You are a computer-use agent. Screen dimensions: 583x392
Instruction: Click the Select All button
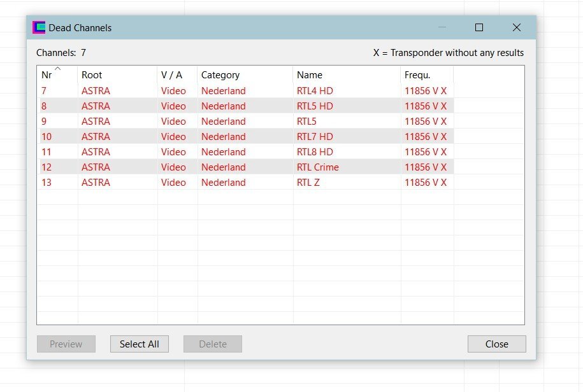pos(140,344)
